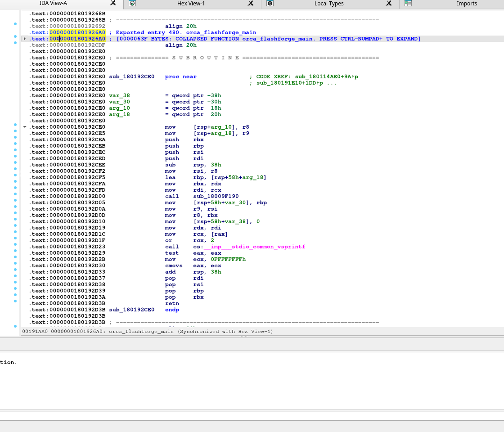Close the Local Types tab
Screen dimensions: 504x432
389,3
